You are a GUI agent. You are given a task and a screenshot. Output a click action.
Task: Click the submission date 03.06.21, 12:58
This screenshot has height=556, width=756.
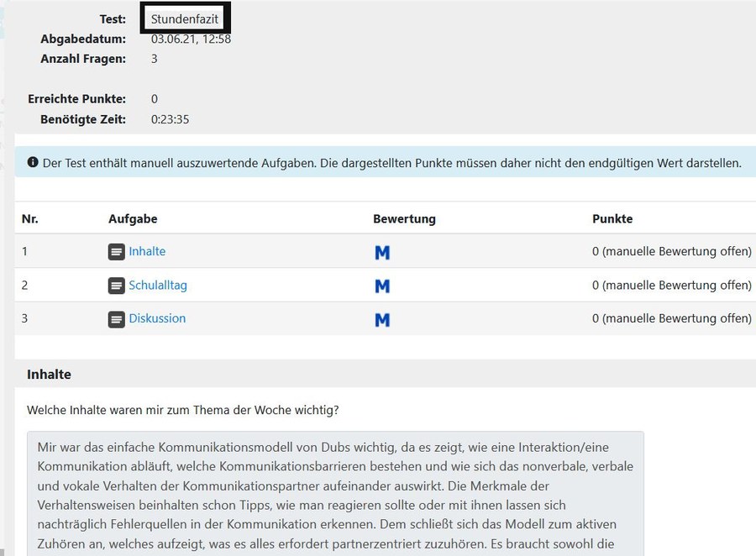pos(191,39)
